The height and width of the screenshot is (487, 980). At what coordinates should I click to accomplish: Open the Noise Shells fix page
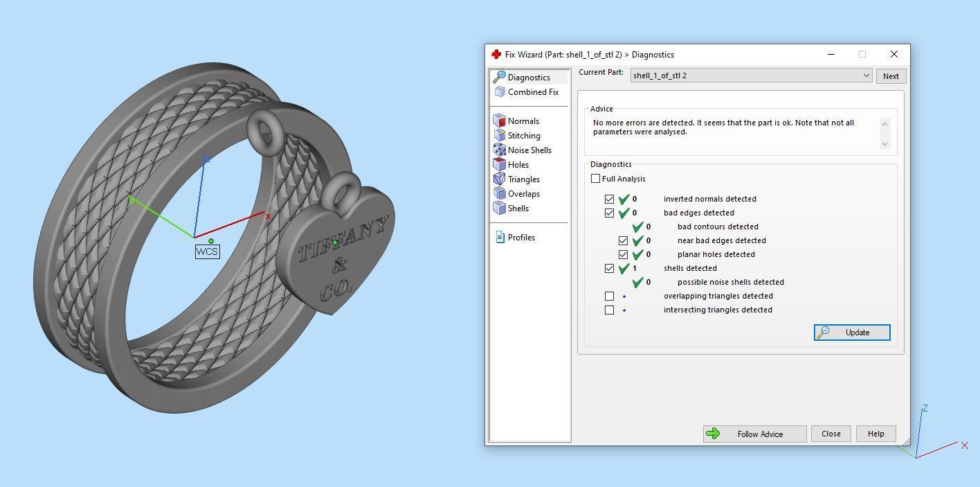(529, 150)
